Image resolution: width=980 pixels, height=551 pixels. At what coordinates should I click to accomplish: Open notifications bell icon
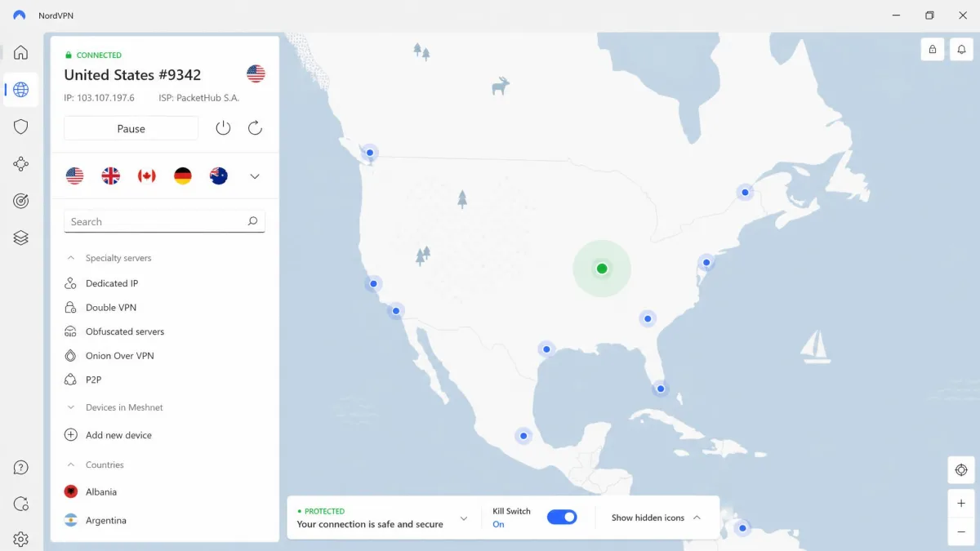tap(961, 49)
